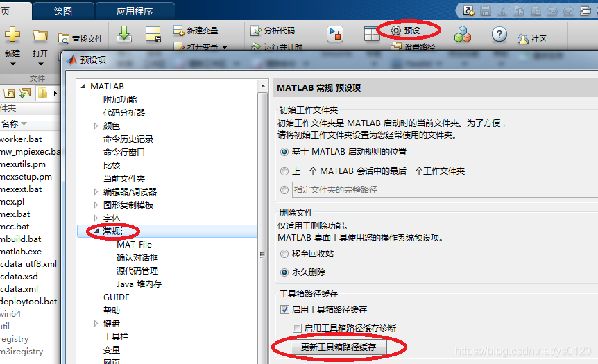Select matlab.exe in file list
The height and width of the screenshot is (364, 598).
point(21,252)
